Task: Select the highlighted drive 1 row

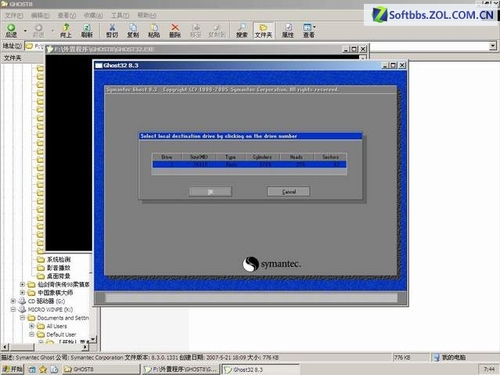Action: tap(249, 164)
